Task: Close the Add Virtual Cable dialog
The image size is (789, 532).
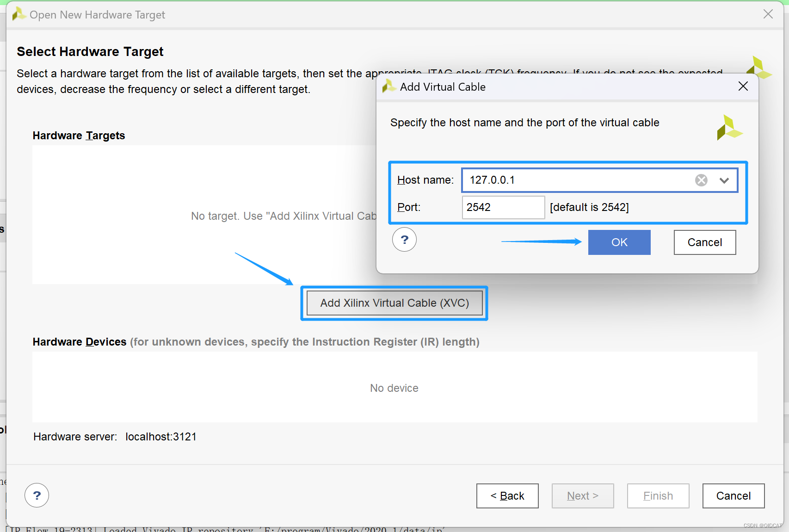Action: point(743,87)
